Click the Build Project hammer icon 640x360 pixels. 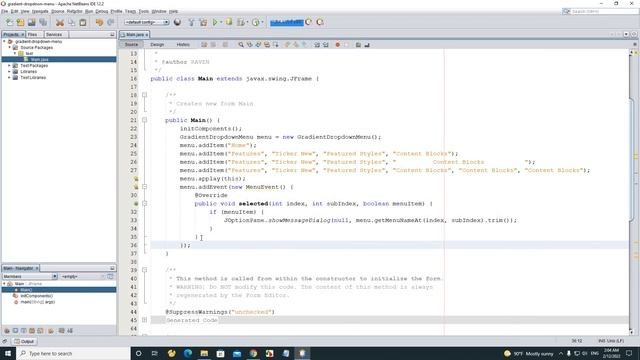click(x=191, y=22)
